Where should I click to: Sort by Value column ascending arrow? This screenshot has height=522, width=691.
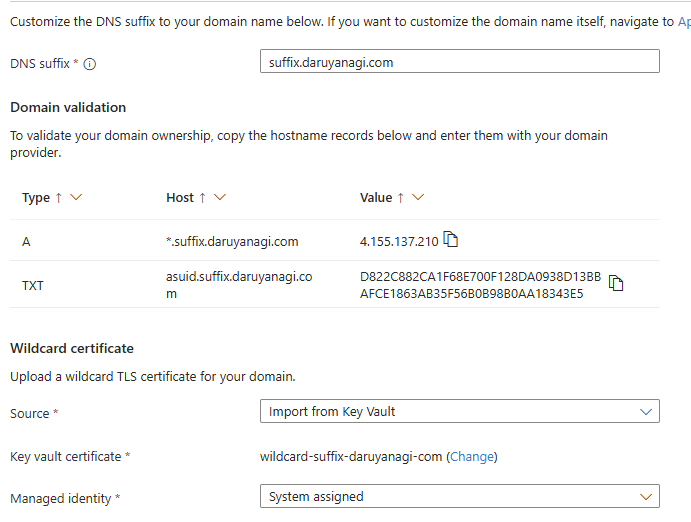point(401,198)
